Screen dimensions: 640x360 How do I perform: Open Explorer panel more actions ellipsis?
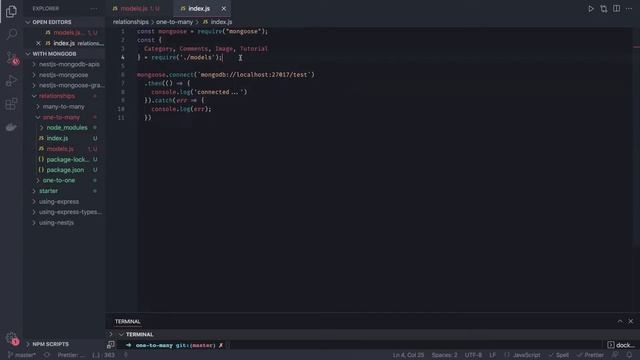[94, 9]
